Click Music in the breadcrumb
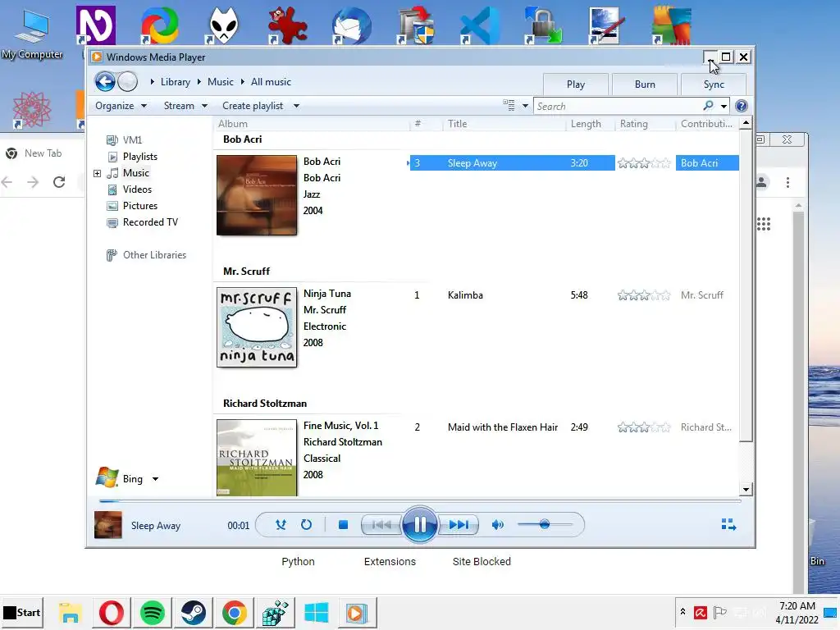The image size is (840, 630). pyautogui.click(x=220, y=82)
